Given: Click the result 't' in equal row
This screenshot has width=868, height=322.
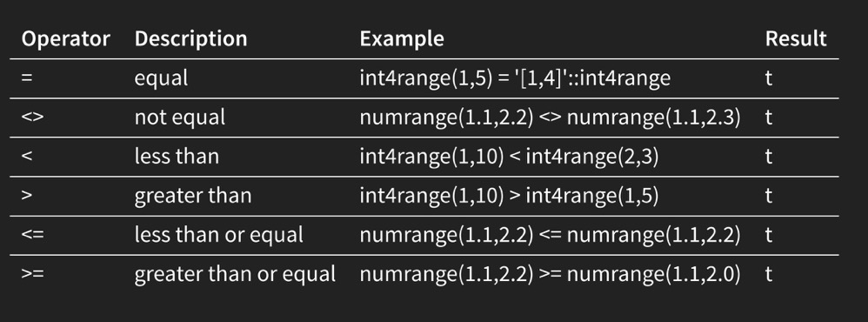Looking at the screenshot, I should [x=768, y=78].
